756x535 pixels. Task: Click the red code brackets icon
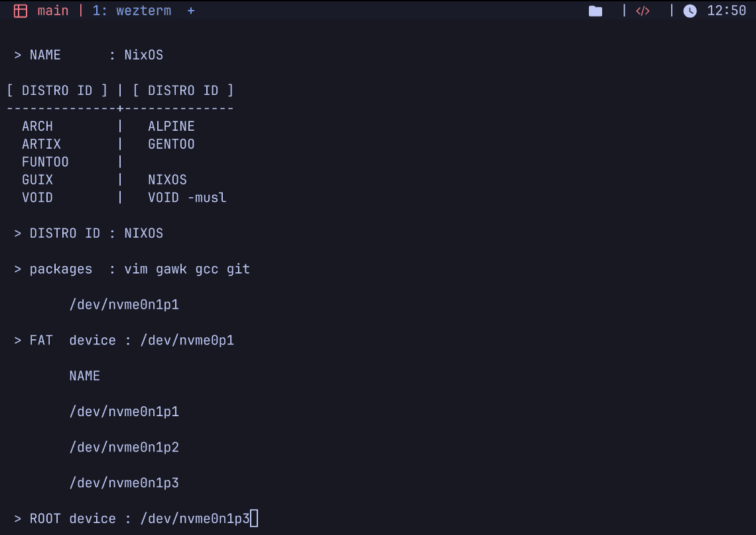[643, 11]
